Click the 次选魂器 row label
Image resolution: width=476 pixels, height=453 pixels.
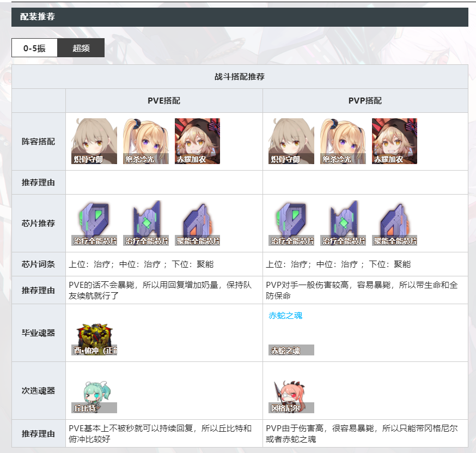[x=38, y=391]
